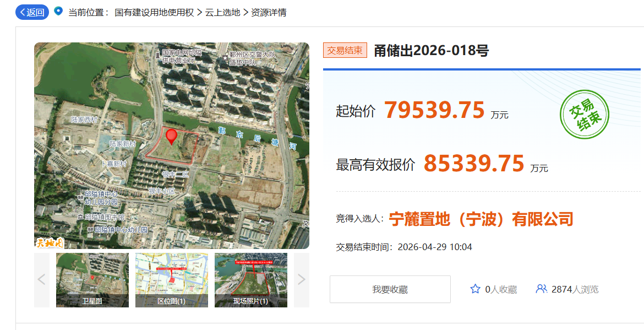This screenshot has width=644, height=330.
Task: Click the green 交易结束 round stamp
Action: click(584, 114)
